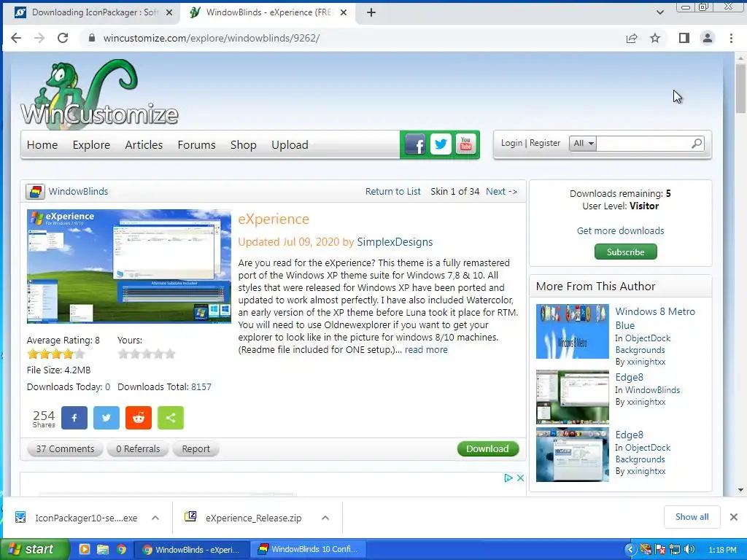Click the page vertical scrollbar thumb
This screenshot has width=747, height=560.
tap(740, 88)
